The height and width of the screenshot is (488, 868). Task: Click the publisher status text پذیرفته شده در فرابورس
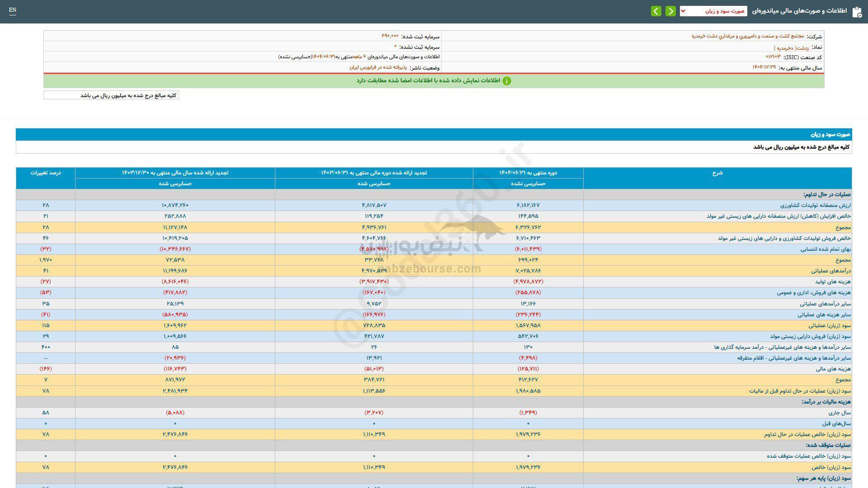tap(378, 67)
